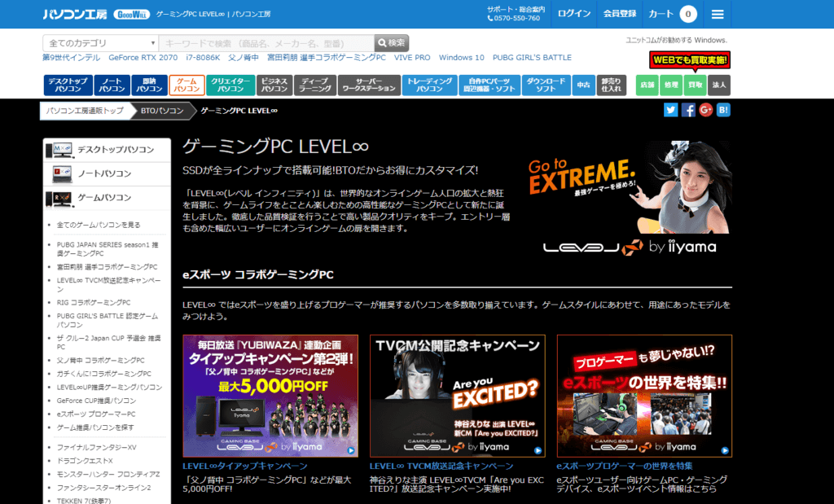Click the LEVEL∞ by iiyama logo
834x504 pixels.
pos(630,248)
